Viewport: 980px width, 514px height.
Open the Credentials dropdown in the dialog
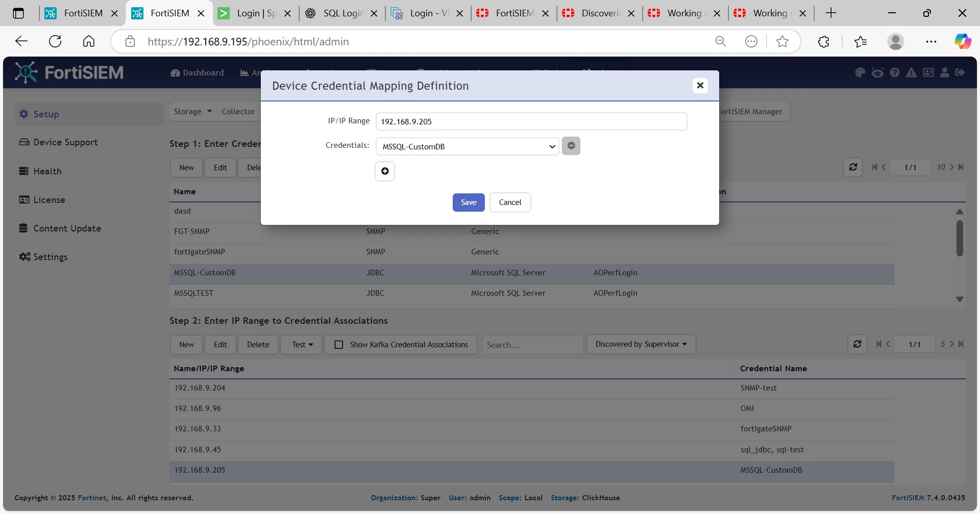[x=468, y=146]
